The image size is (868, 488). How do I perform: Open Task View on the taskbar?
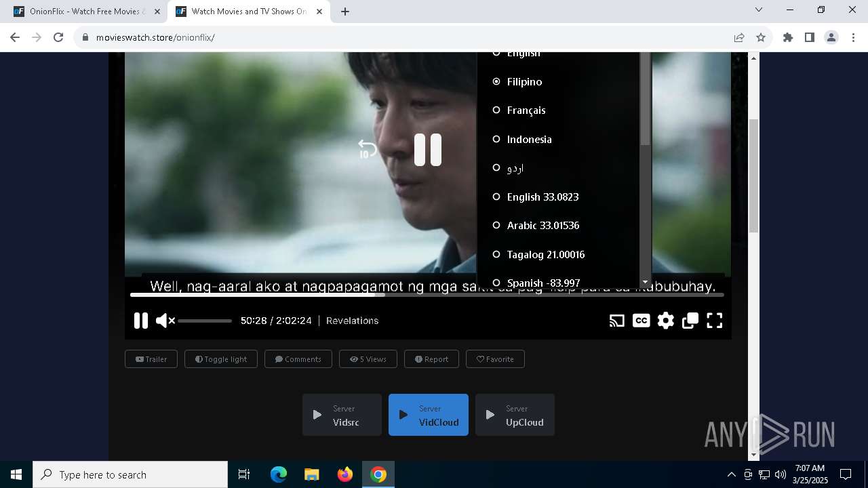(244, 474)
